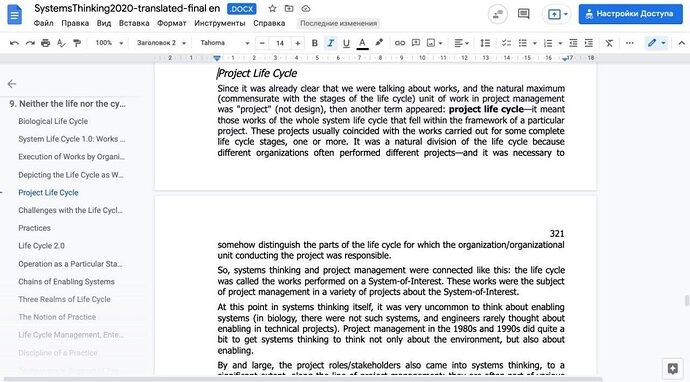Run spell check
The width and height of the screenshot is (690, 382).
coord(61,43)
